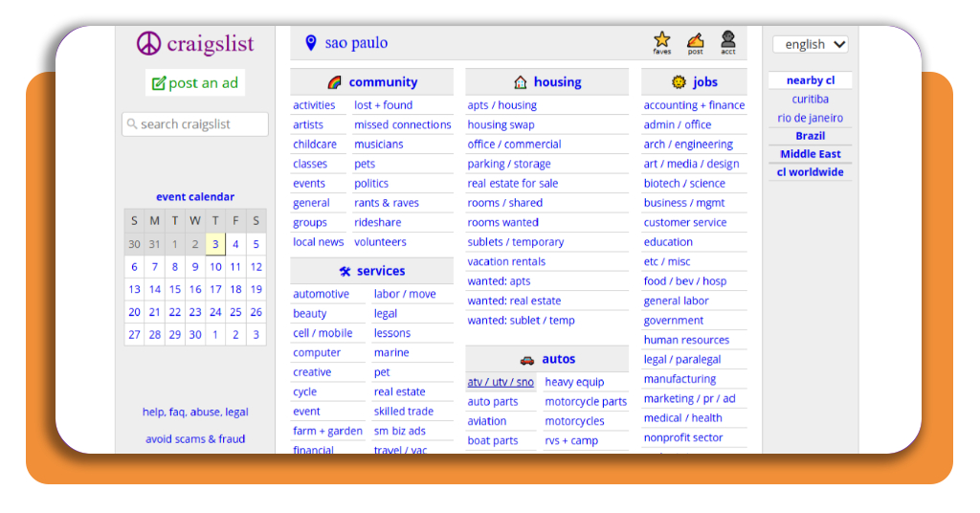Open rio de janeiro nearby link
The image size is (980, 513).
[810, 118]
